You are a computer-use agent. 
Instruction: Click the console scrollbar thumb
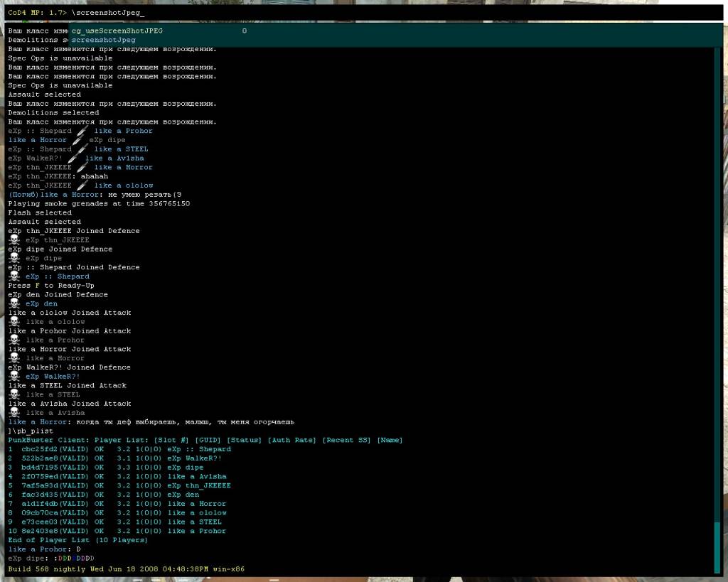(717, 548)
